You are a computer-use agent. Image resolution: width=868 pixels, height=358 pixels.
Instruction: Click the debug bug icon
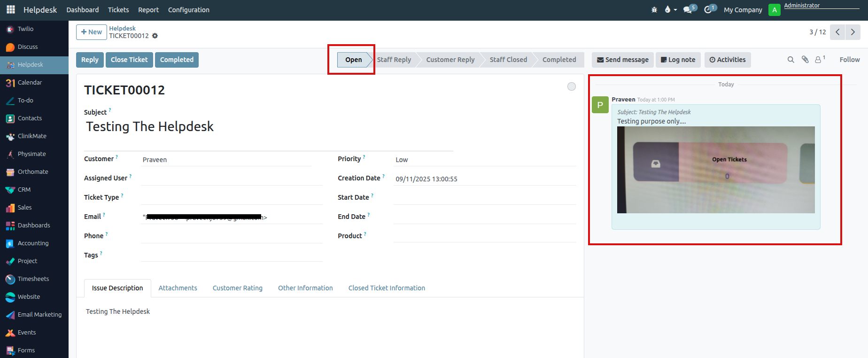[654, 10]
